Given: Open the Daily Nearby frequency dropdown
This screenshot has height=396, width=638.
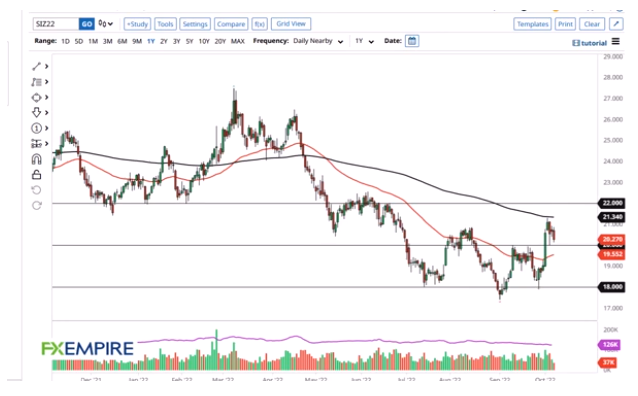Looking at the screenshot, I should point(318,41).
